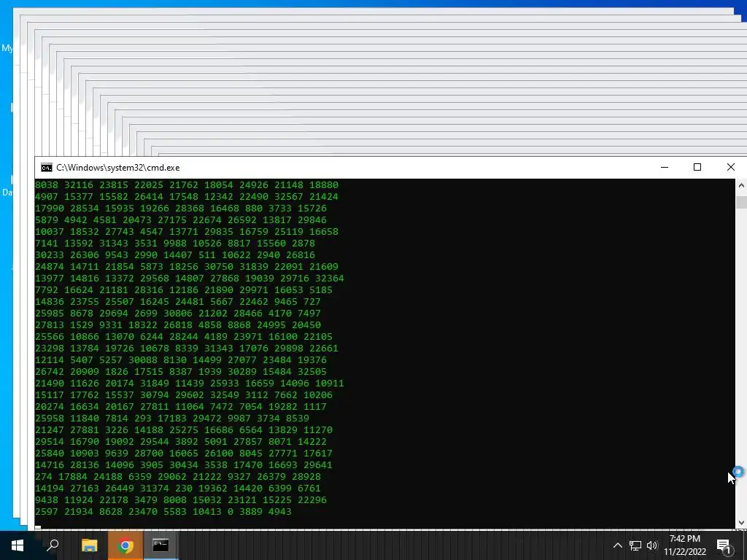This screenshot has width=747, height=560.
Task: Minimize the cmd.exe window
Action: pyautogui.click(x=665, y=167)
